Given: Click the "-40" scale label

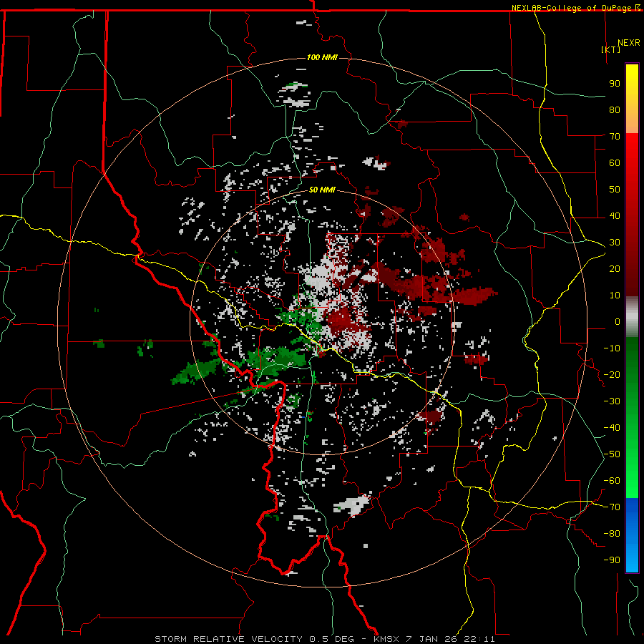Looking at the screenshot, I should (x=612, y=428).
